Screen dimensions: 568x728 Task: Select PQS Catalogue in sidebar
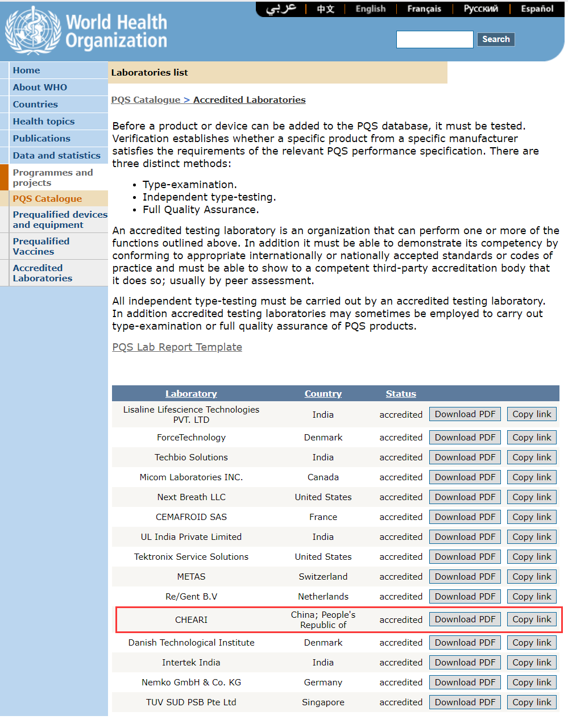point(47,199)
